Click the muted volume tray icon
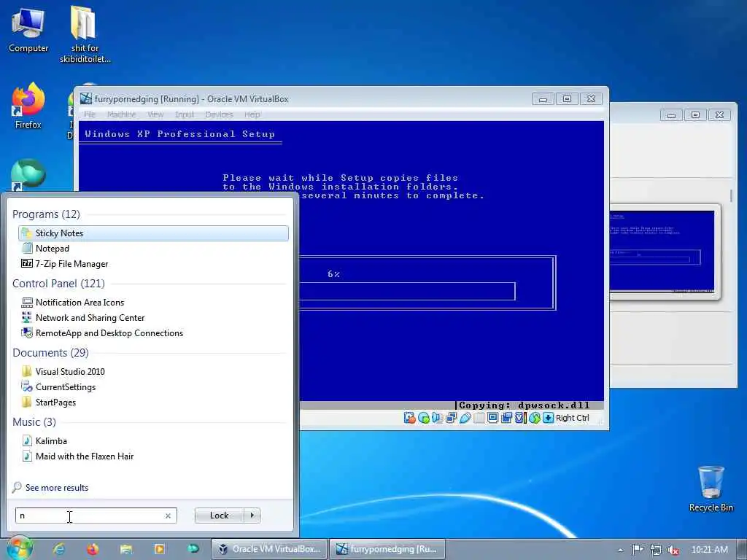 pyautogui.click(x=673, y=550)
